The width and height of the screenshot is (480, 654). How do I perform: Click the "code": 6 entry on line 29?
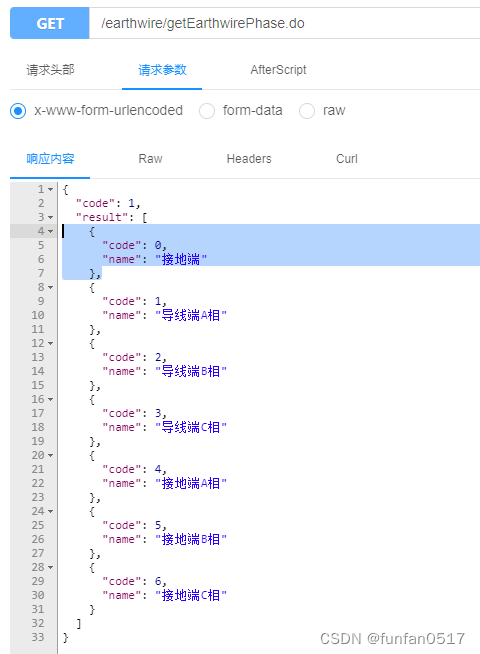(x=134, y=581)
